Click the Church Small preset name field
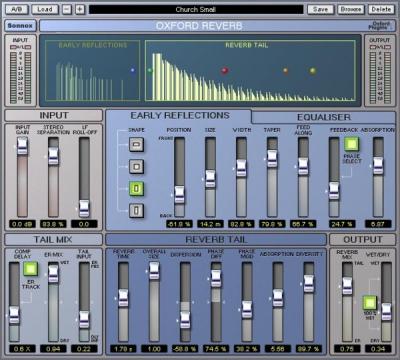 (x=196, y=9)
